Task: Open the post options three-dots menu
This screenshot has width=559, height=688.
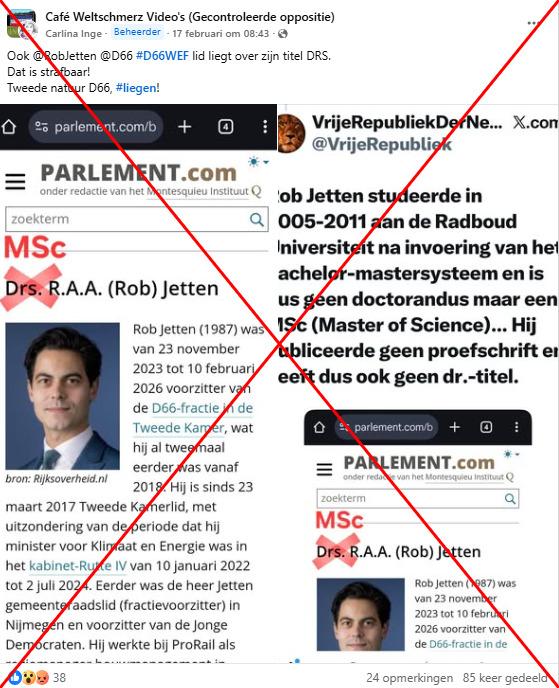Action: [x=533, y=23]
